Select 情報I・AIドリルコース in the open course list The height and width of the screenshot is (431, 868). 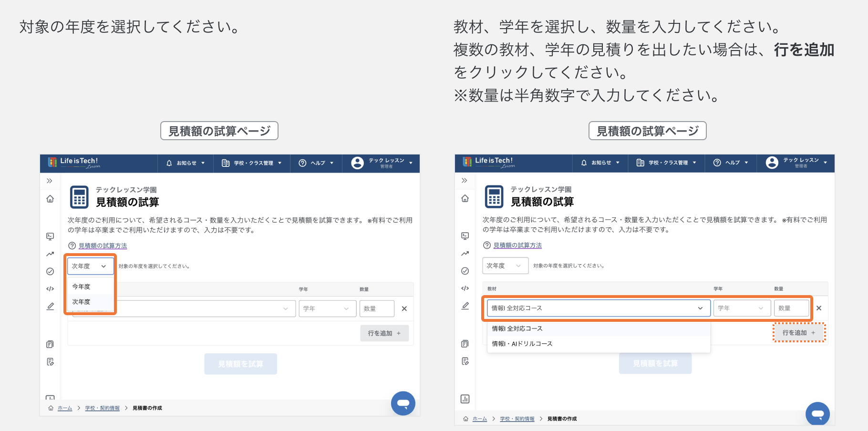pyautogui.click(x=599, y=344)
